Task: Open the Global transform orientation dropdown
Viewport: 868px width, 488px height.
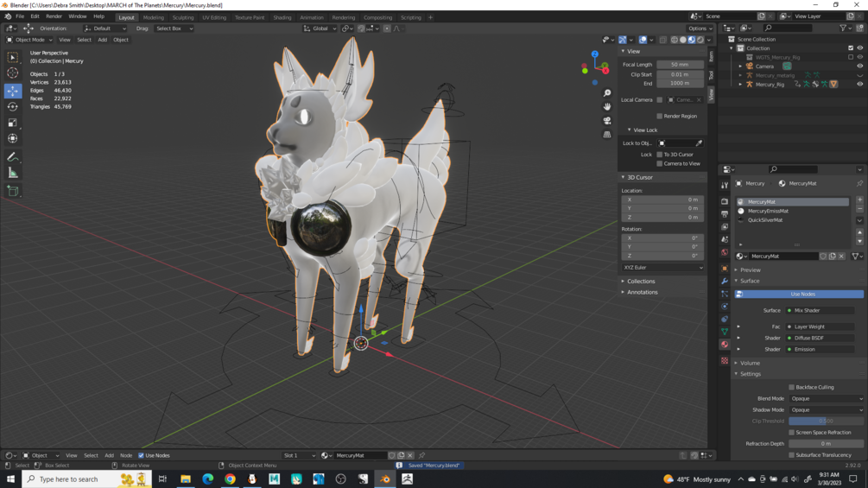Action: click(320, 29)
